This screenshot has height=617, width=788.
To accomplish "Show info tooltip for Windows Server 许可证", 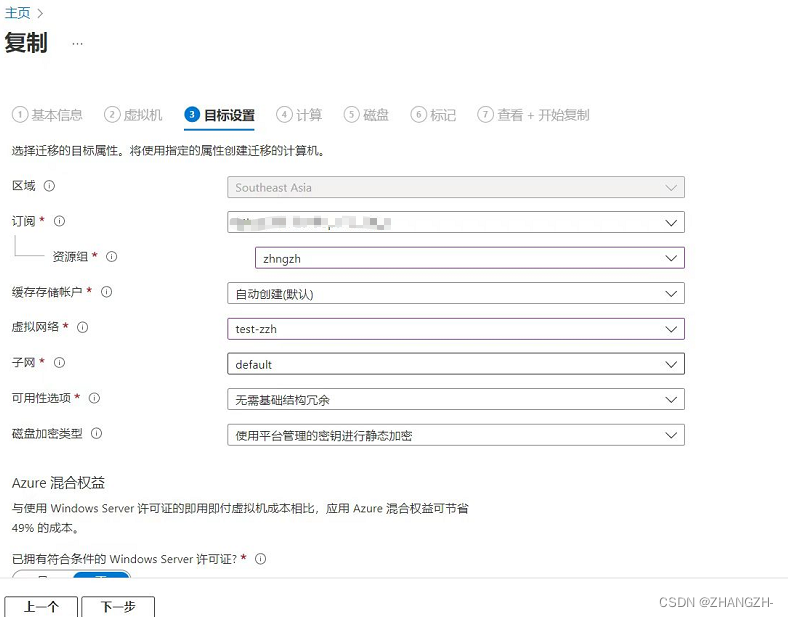I will click(260, 559).
